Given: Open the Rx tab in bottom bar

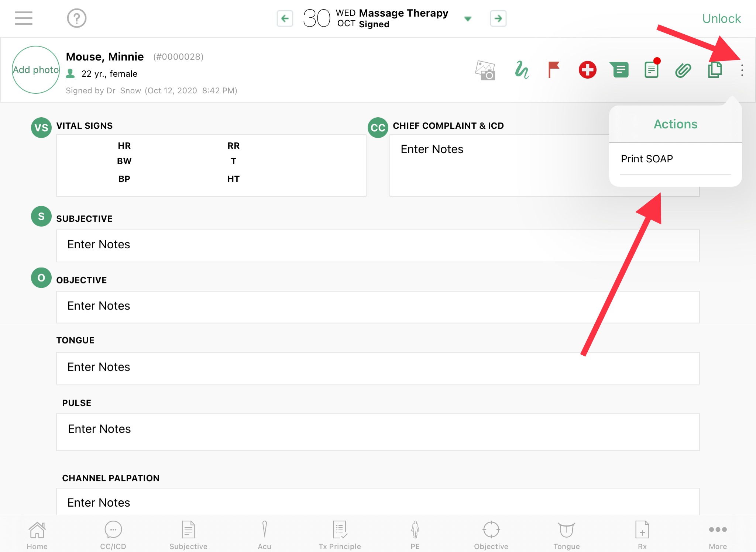Looking at the screenshot, I should pyautogui.click(x=642, y=535).
